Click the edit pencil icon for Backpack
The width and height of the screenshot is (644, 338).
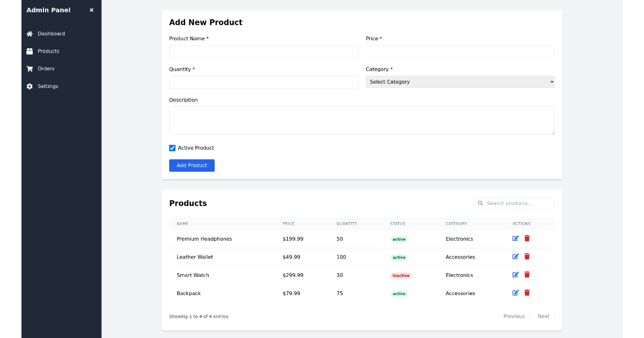click(x=515, y=293)
